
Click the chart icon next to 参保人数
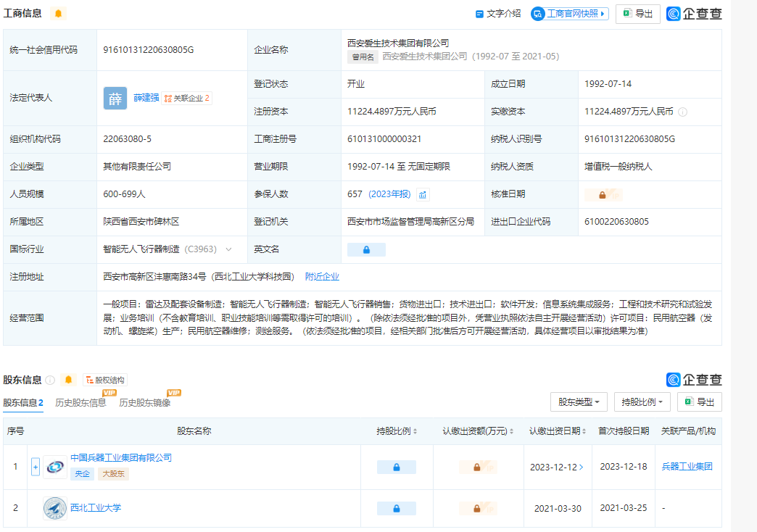423,194
